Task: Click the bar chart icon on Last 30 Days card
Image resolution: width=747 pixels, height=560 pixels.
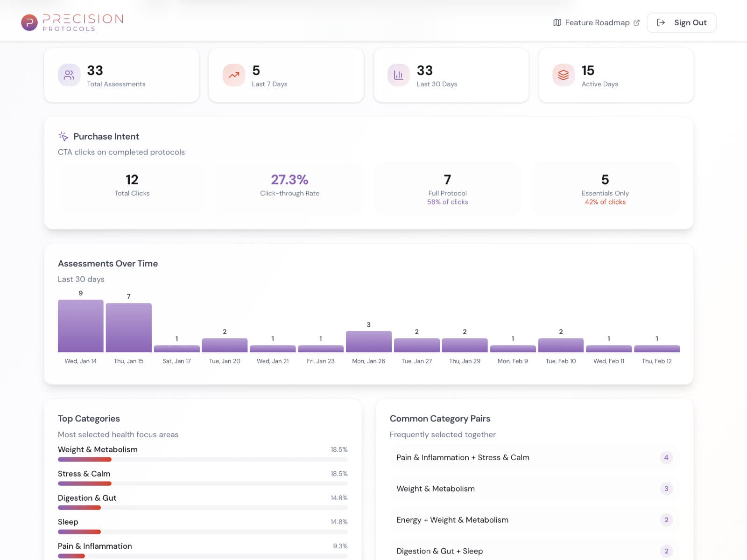Action: point(398,75)
